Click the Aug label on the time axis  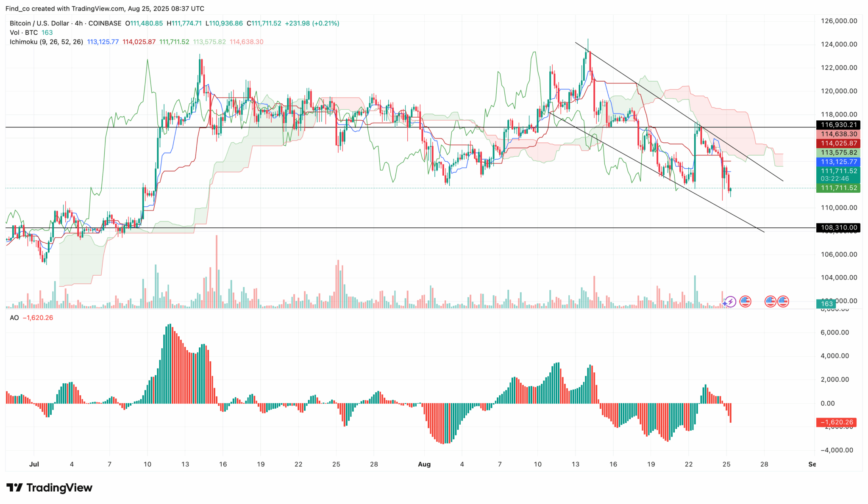point(424,464)
